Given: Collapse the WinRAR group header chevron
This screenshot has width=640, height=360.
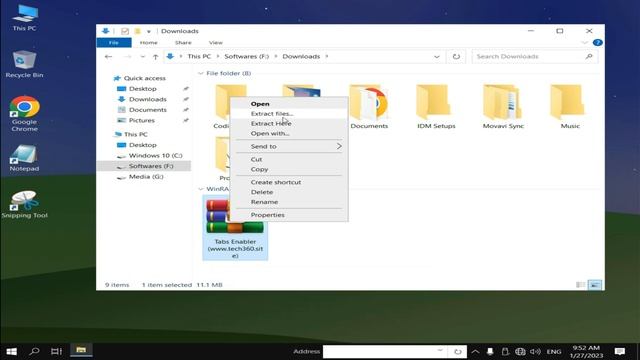Looking at the screenshot, I should click(x=200, y=189).
